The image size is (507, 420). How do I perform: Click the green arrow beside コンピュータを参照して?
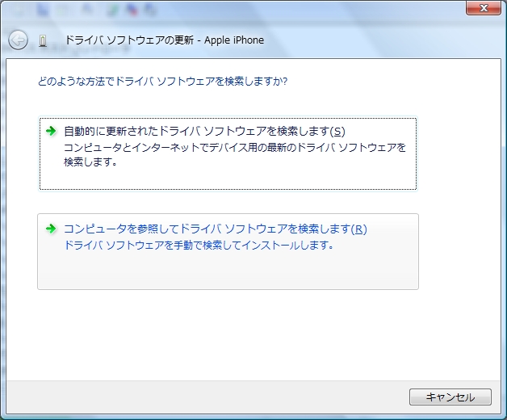[51, 229]
